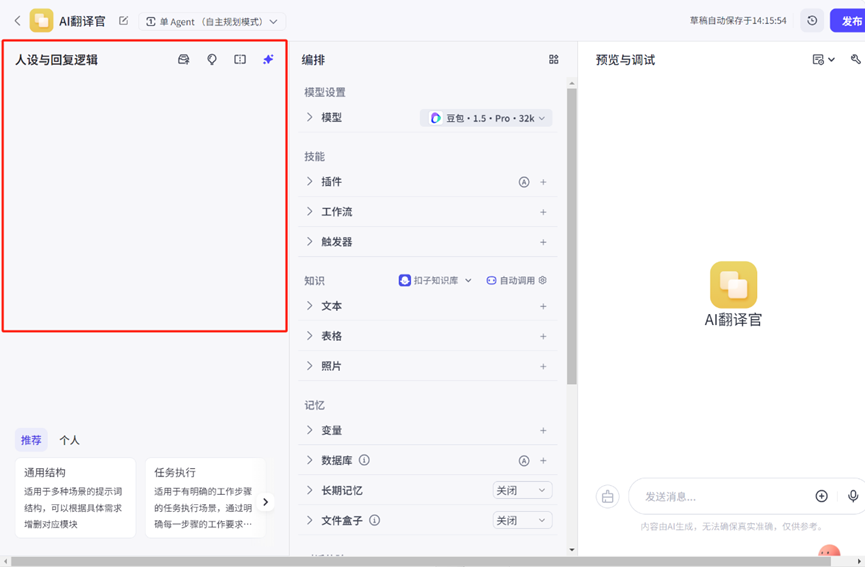The image size is (865, 567).
Task: Click the grid layout icon in 编排
Action: (554, 60)
